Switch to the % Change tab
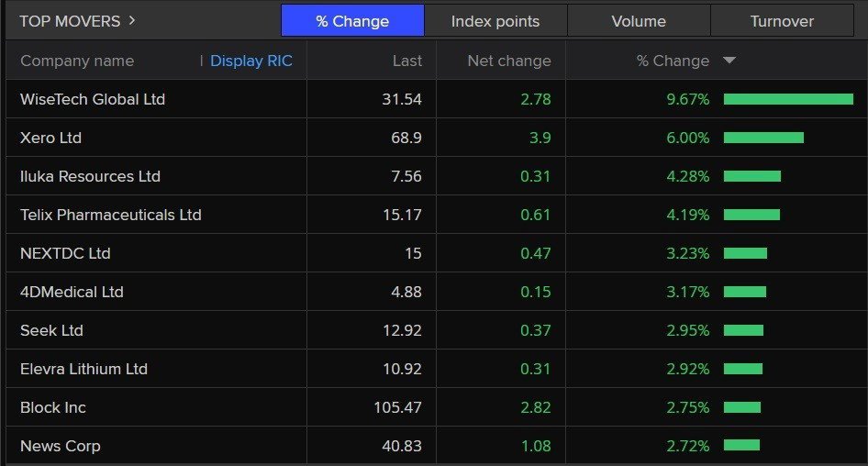 pos(352,20)
